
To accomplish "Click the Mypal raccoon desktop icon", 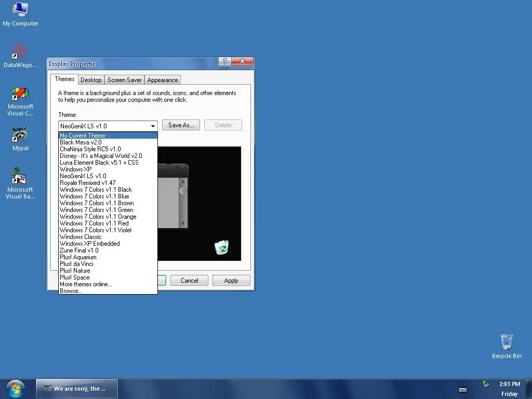I will click(20, 139).
